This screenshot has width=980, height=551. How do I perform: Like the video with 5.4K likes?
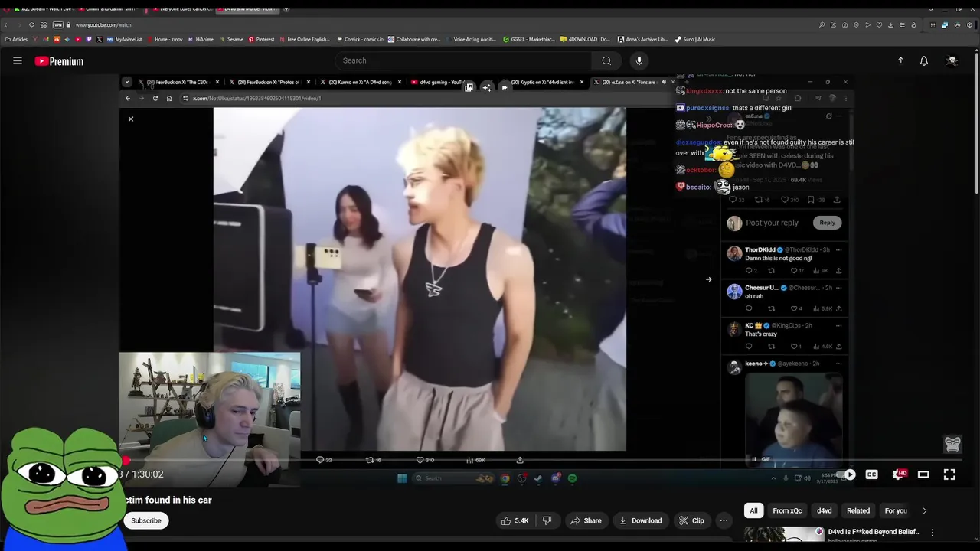515,520
